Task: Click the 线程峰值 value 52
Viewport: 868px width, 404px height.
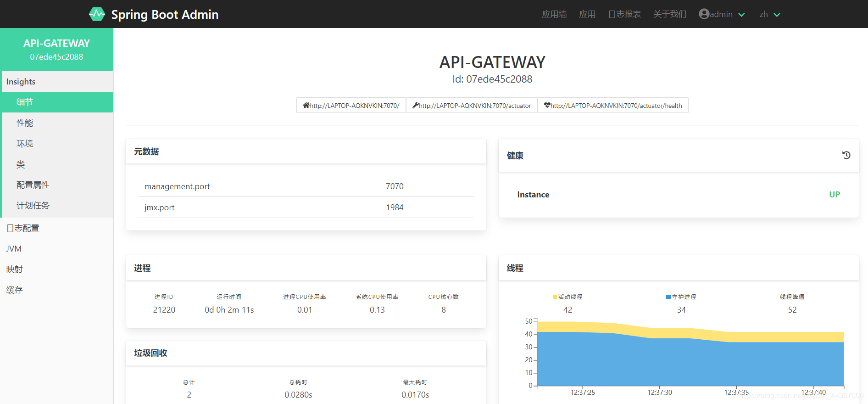Action: (792, 310)
